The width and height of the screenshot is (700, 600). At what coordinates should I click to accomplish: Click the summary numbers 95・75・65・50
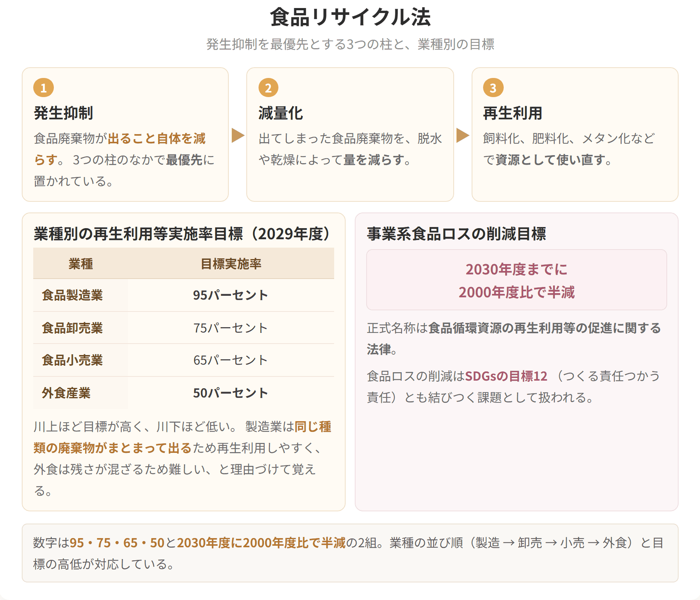coord(117,543)
